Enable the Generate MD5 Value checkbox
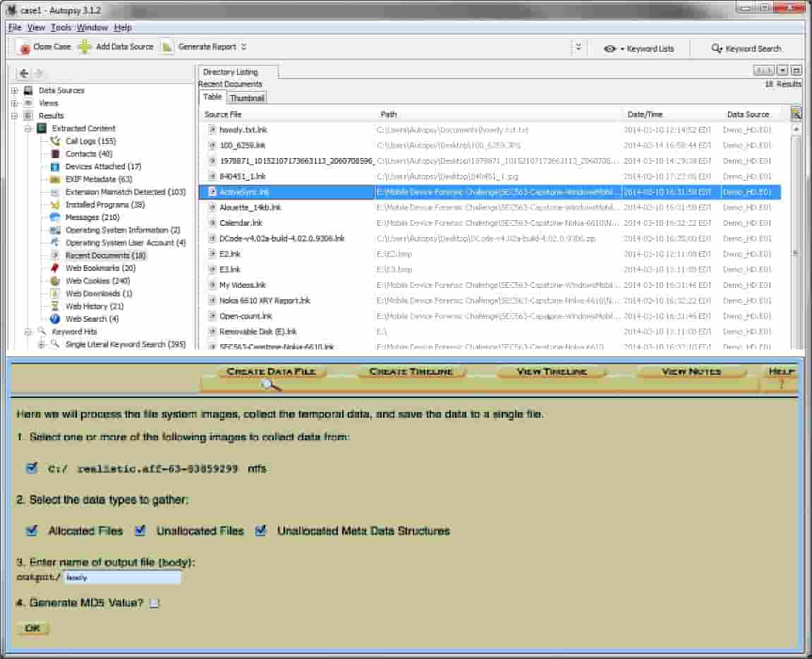 click(154, 603)
